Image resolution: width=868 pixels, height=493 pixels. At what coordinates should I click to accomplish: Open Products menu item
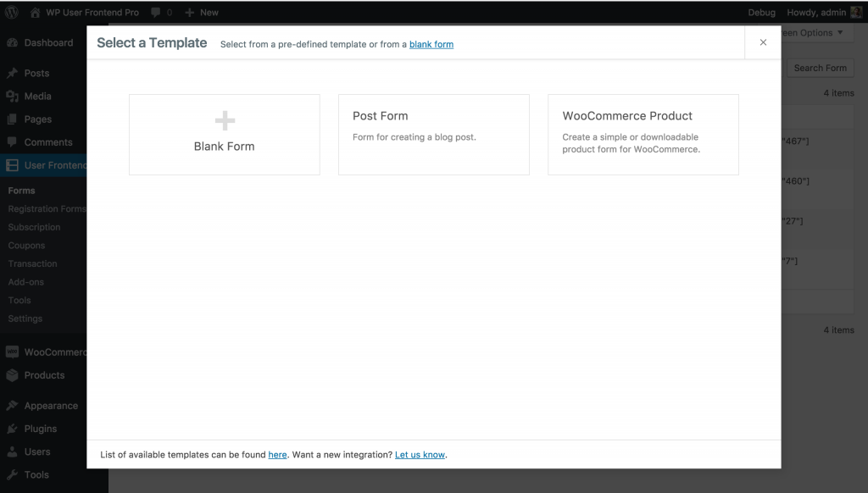point(44,375)
